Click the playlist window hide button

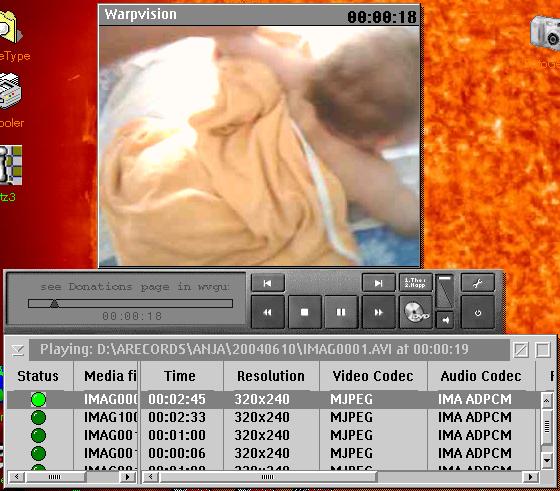coord(521,350)
